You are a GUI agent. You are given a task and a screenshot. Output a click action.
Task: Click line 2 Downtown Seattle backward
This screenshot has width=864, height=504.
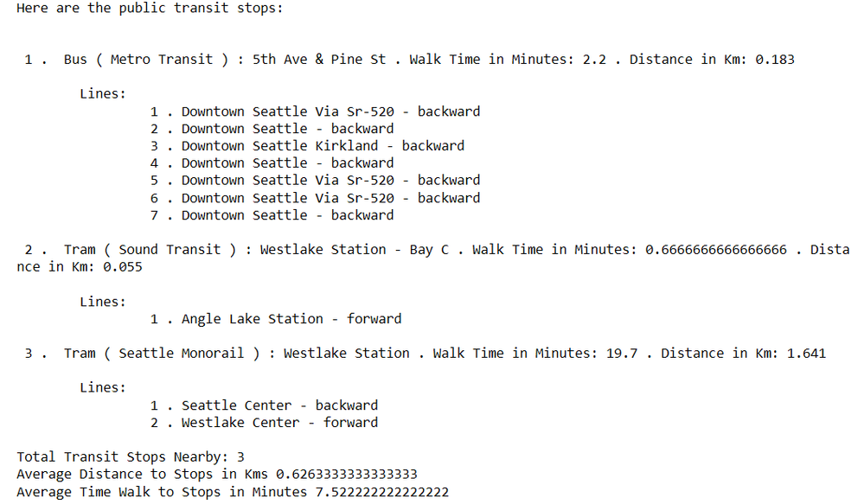coord(272,129)
